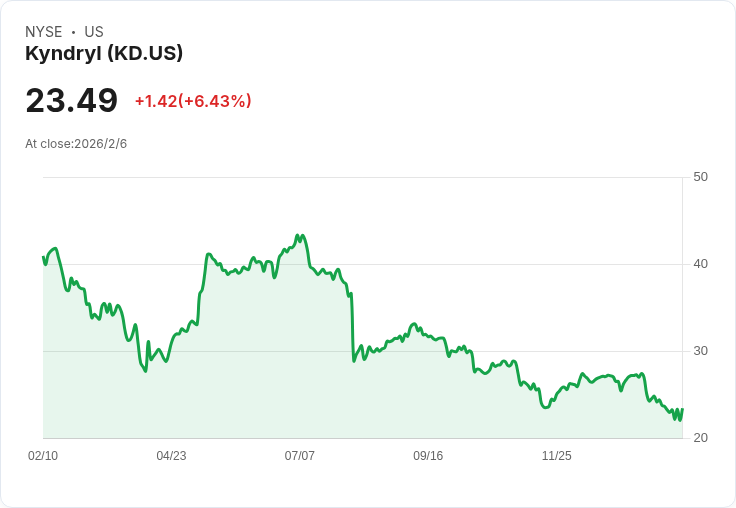
Task: Click the 09/16 date axis label
Action: (428, 456)
